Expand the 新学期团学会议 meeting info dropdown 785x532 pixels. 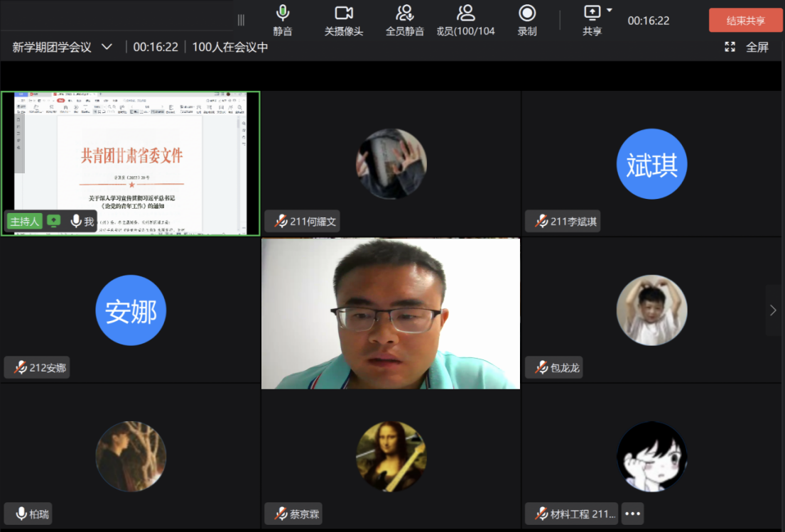tap(107, 47)
